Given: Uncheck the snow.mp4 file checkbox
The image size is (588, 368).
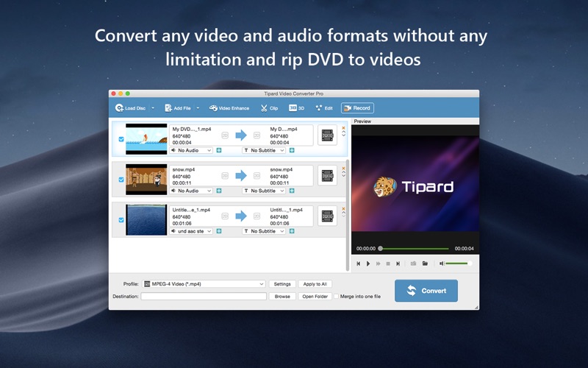Looking at the screenshot, I should 121,180.
